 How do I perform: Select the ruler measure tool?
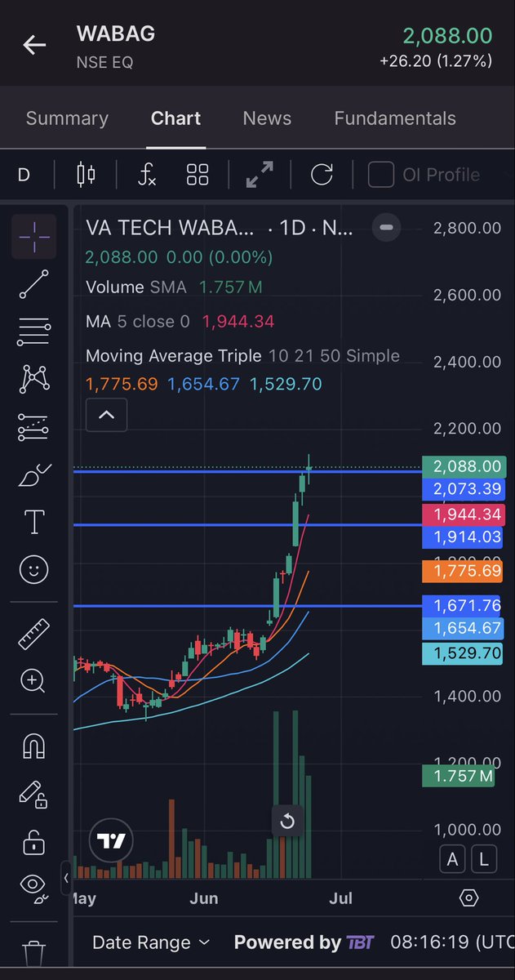click(34, 633)
